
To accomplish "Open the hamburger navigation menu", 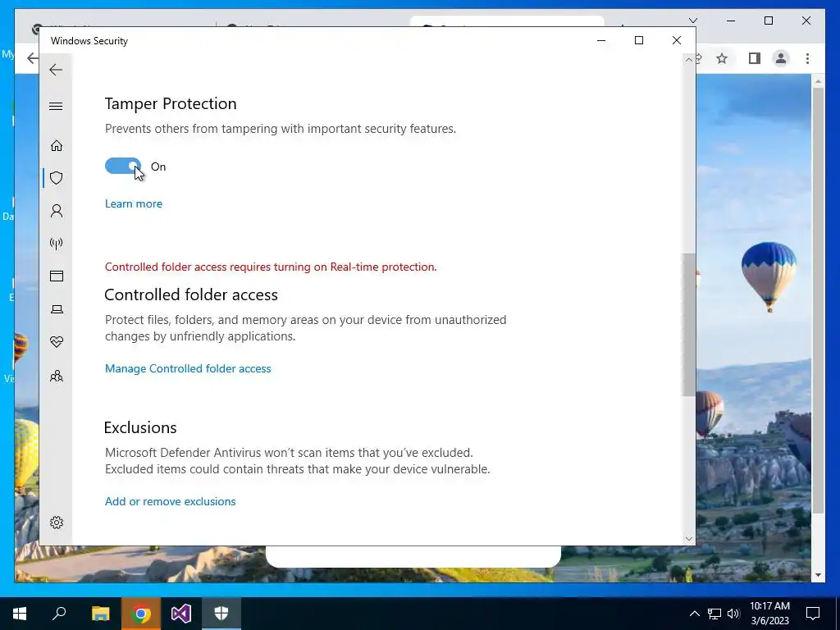I will click(56, 106).
